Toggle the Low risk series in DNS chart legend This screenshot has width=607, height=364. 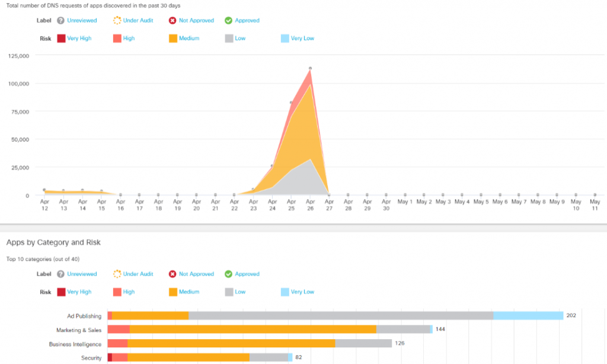229,39
